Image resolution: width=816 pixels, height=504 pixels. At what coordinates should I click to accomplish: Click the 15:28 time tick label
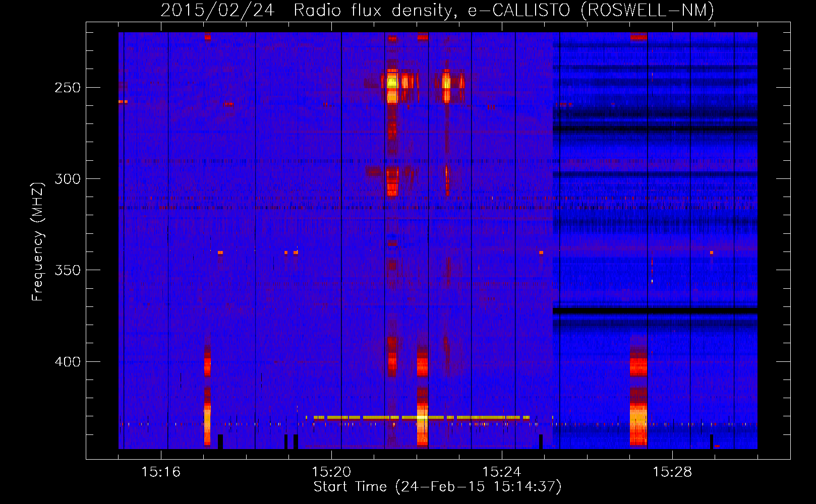tap(672, 472)
